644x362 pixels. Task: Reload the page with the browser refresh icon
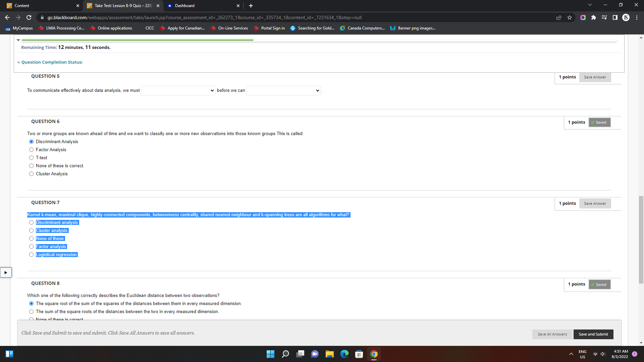coord(29,17)
